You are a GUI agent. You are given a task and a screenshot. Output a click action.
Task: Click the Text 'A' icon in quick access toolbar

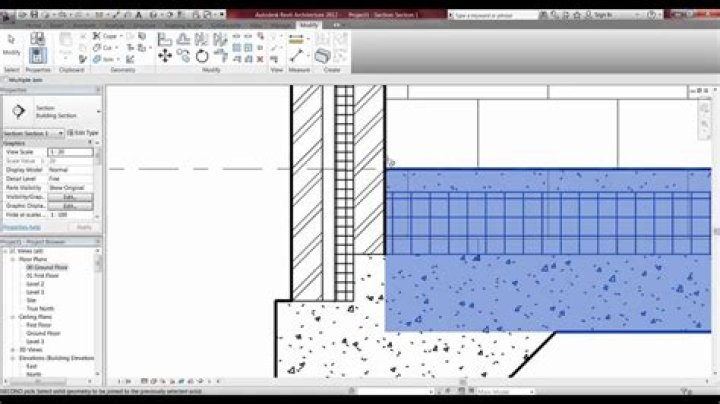138,15
